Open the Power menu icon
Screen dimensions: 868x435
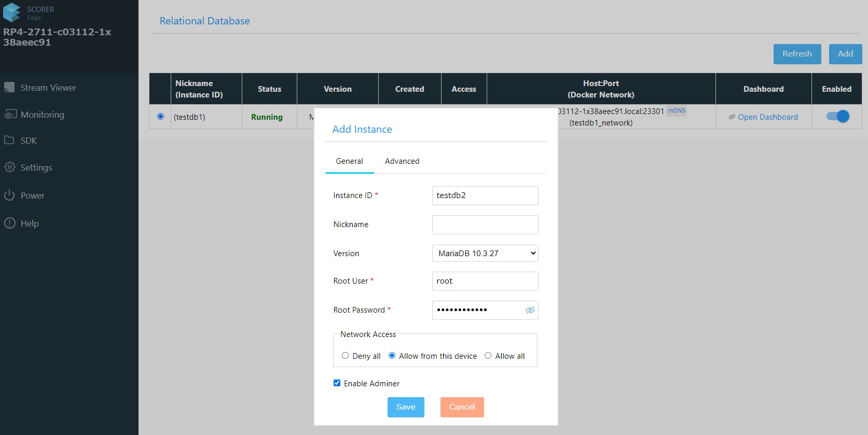tap(9, 195)
